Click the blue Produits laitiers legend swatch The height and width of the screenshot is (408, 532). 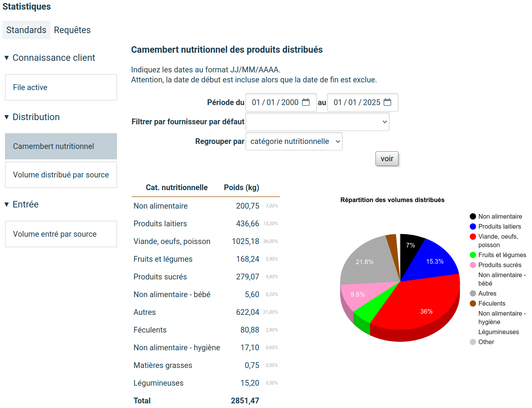(x=473, y=226)
